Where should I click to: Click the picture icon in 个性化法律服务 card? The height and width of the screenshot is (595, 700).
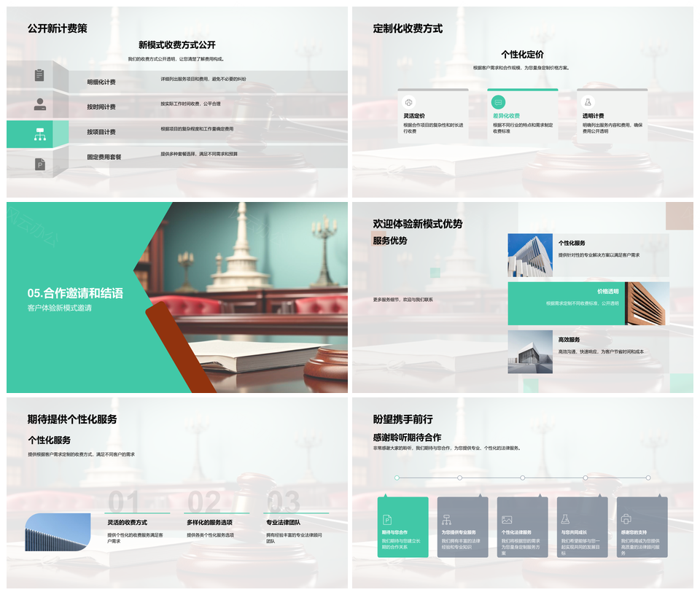point(507,519)
